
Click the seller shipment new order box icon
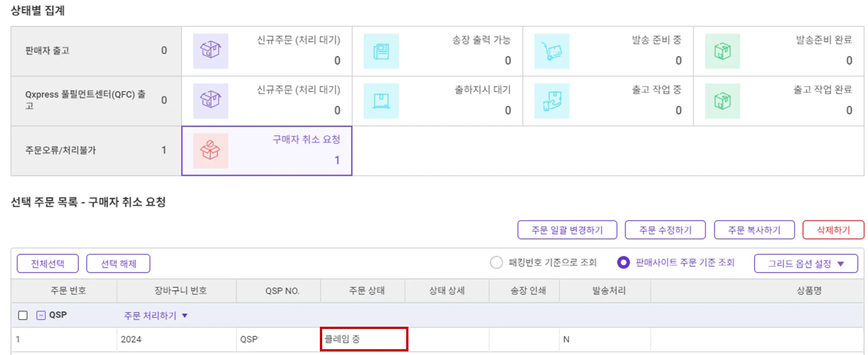point(210,51)
